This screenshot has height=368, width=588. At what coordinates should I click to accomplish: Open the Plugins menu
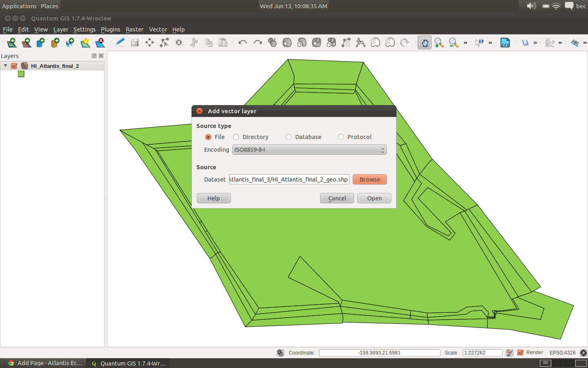[x=110, y=29]
